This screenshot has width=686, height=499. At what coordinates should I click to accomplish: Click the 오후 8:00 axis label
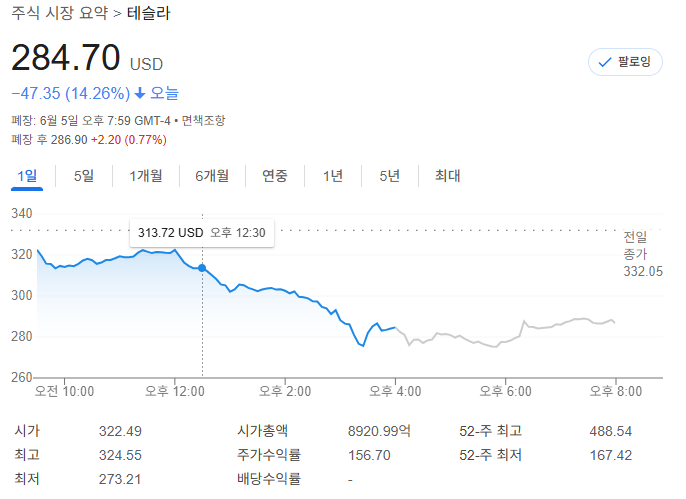[x=616, y=391]
